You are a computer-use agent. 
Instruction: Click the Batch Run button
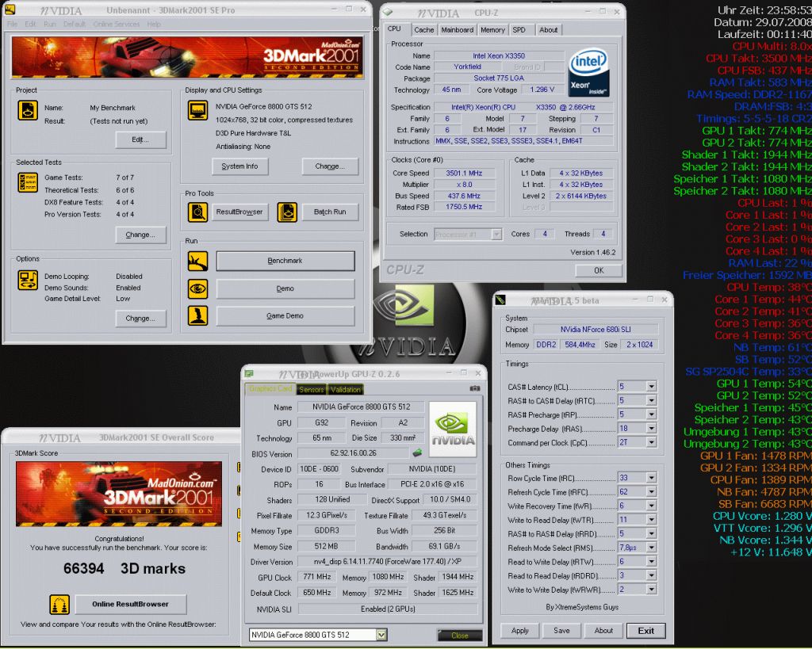click(x=330, y=212)
